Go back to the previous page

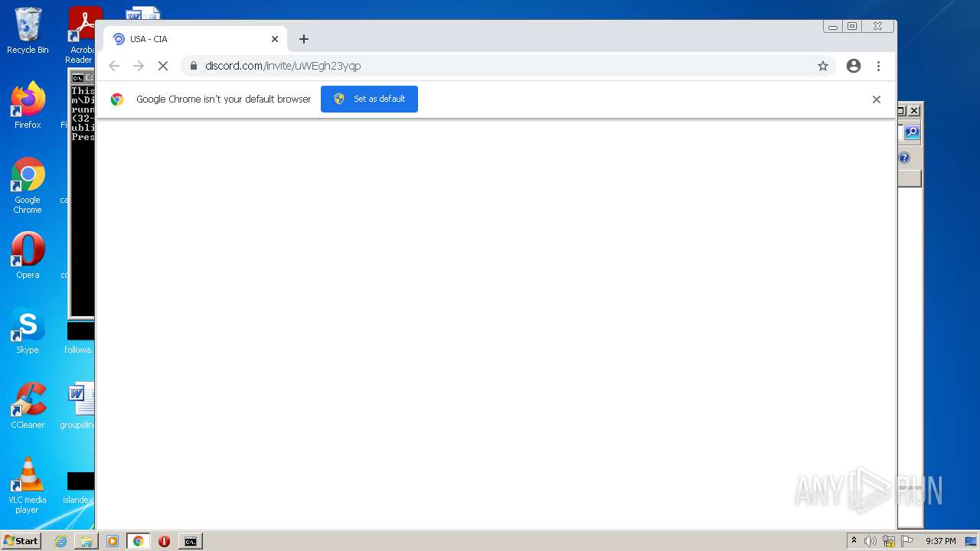pos(114,66)
